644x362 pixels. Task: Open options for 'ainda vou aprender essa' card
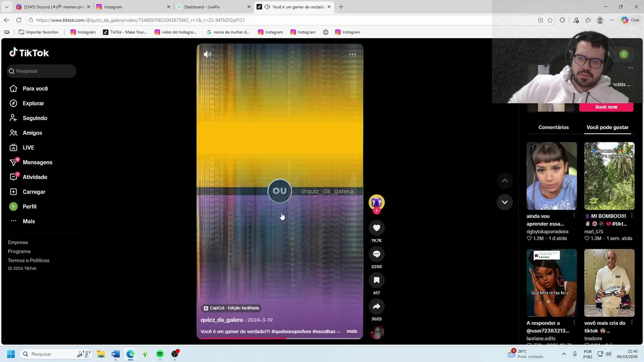(574, 216)
